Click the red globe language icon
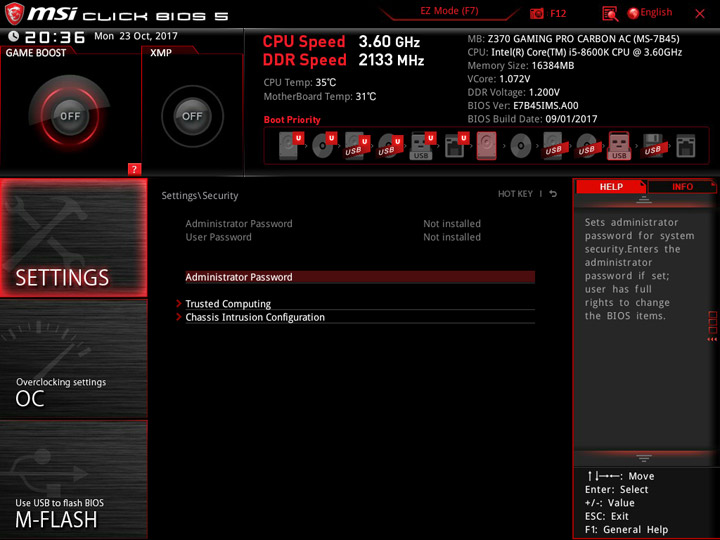The height and width of the screenshot is (540, 720). tap(633, 13)
